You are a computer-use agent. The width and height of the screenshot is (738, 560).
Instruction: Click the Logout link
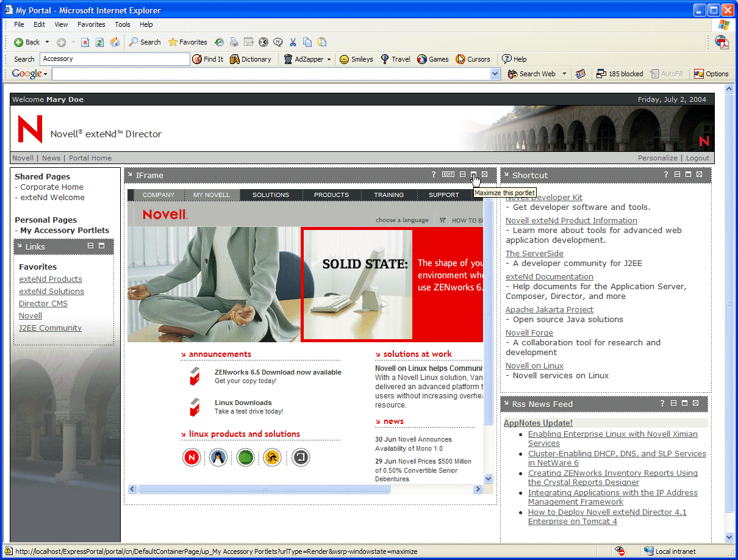point(698,158)
